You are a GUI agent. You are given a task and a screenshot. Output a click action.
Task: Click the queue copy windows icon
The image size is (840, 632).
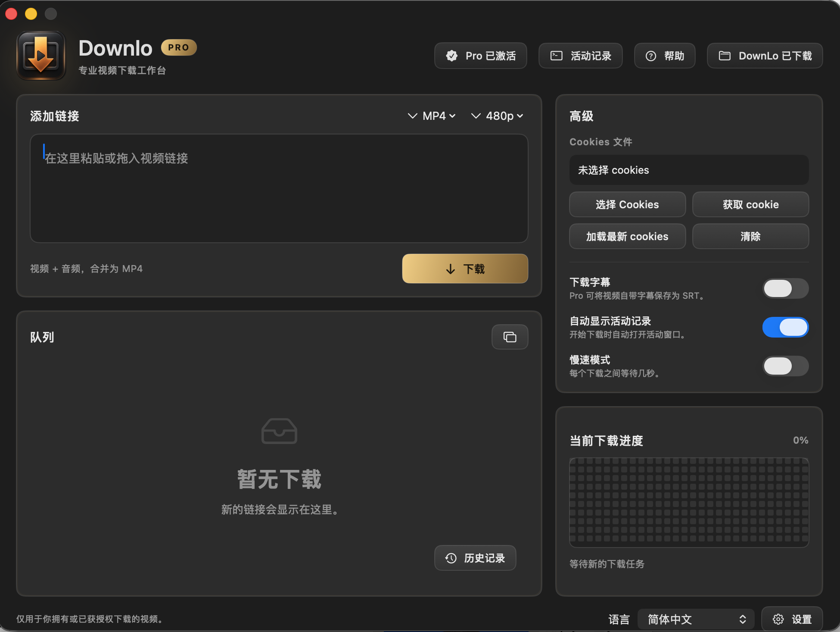(510, 337)
